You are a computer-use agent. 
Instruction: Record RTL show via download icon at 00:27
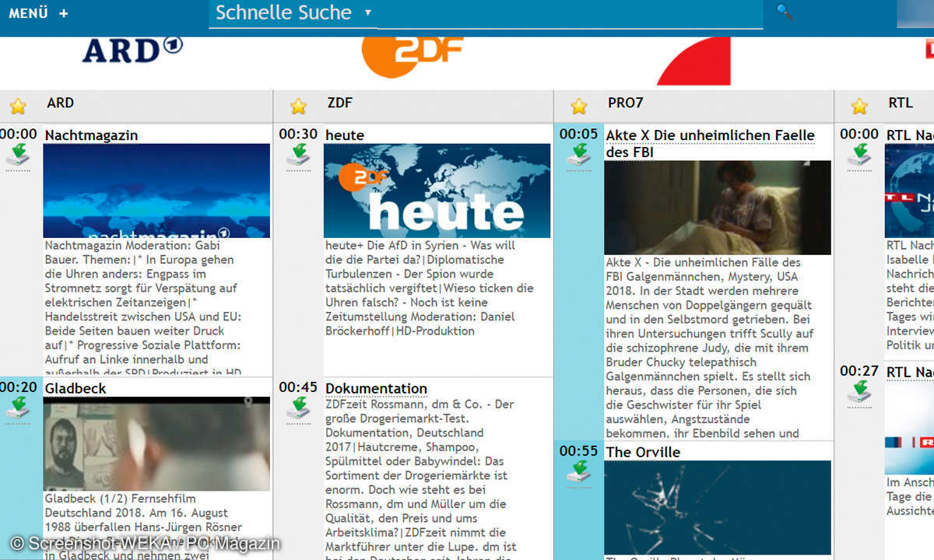pyautogui.click(x=859, y=394)
